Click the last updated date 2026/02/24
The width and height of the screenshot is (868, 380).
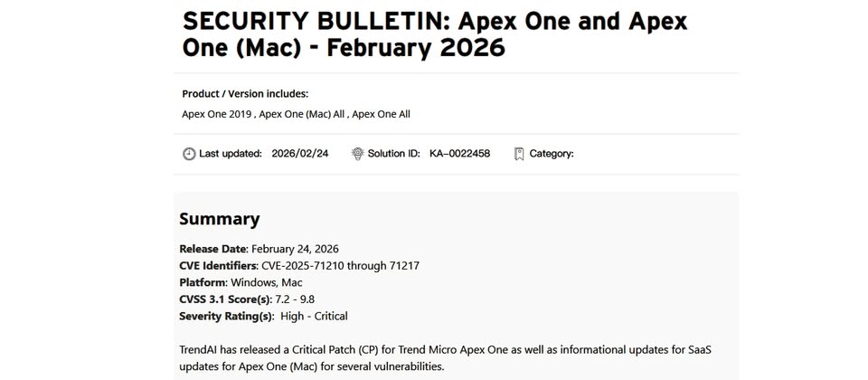(x=300, y=154)
